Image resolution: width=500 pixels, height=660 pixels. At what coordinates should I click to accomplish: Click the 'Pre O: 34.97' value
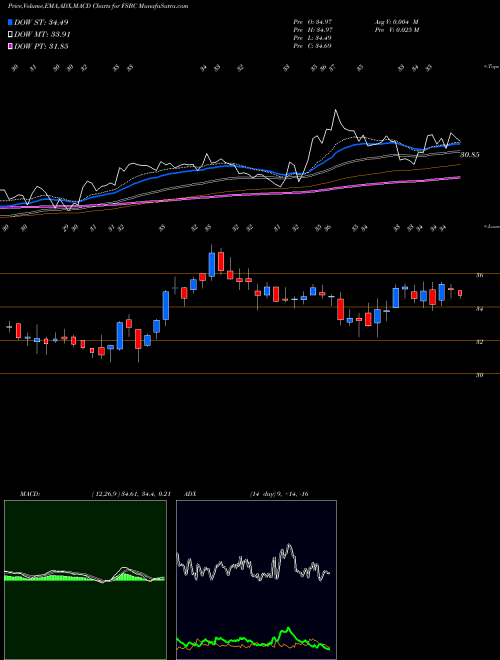click(x=313, y=22)
